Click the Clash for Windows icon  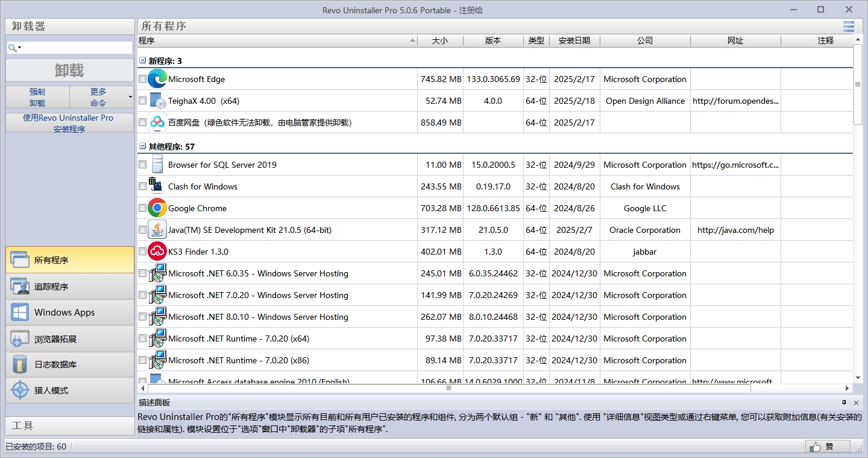pos(156,185)
